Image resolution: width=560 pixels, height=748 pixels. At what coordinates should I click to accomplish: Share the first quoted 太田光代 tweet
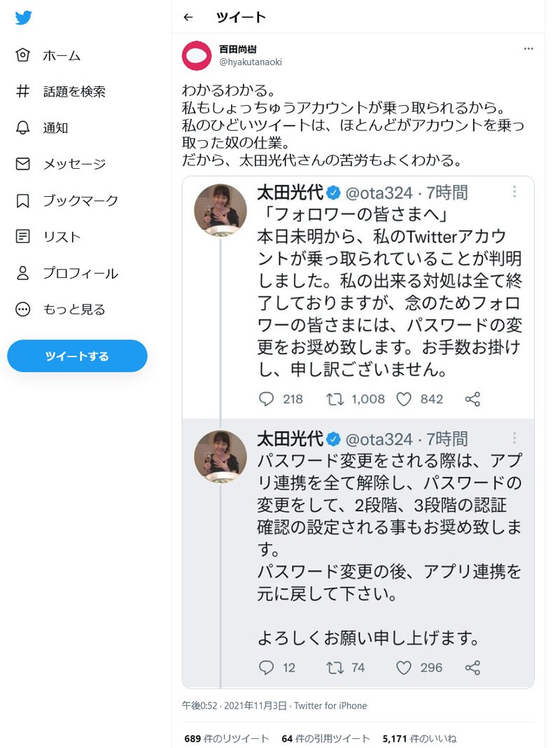472,399
